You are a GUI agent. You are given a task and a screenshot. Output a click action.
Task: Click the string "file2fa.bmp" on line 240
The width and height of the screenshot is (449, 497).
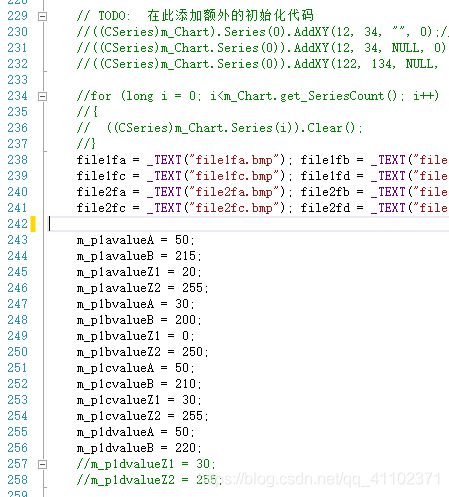click(x=234, y=192)
